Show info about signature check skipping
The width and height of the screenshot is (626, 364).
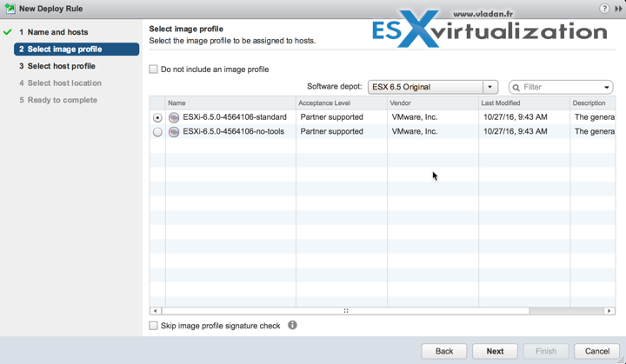point(292,325)
